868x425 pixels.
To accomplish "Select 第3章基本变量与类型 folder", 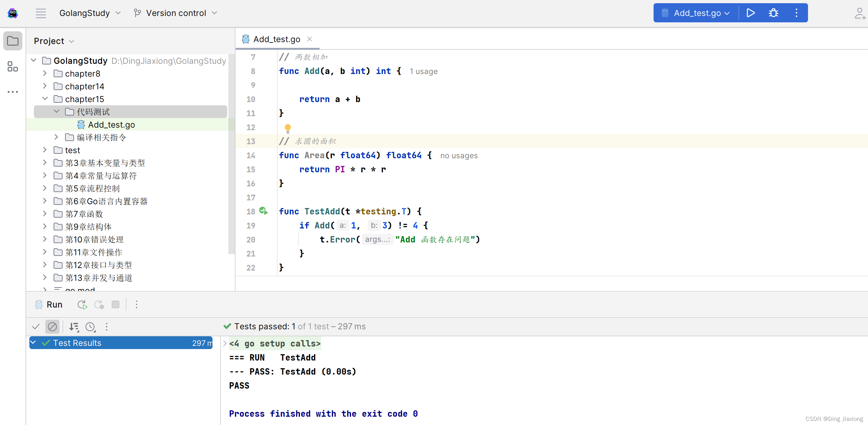I will point(105,163).
